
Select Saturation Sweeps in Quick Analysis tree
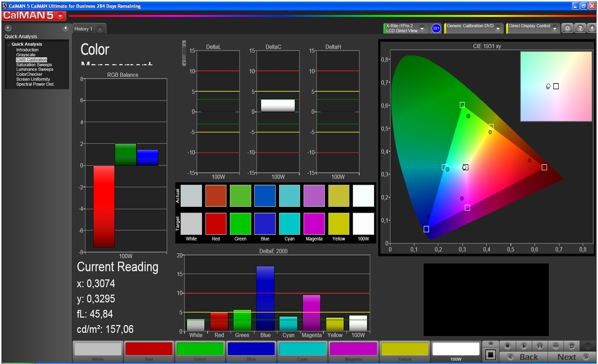(34, 65)
